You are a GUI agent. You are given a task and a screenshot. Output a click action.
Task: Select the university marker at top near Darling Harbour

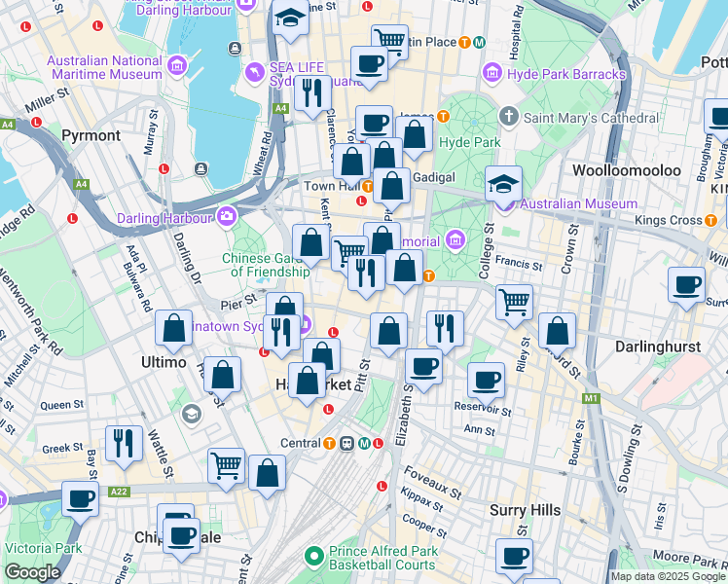[290, 18]
